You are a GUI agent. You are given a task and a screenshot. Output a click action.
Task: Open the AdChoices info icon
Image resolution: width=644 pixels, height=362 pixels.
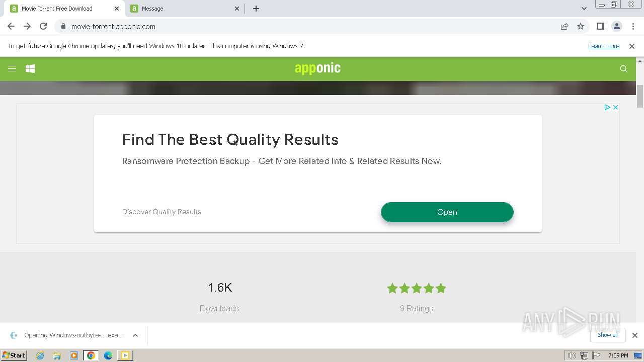[607, 108]
